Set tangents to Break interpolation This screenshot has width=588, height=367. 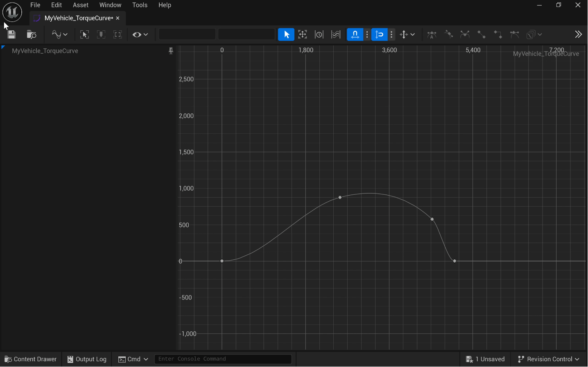[x=465, y=35]
